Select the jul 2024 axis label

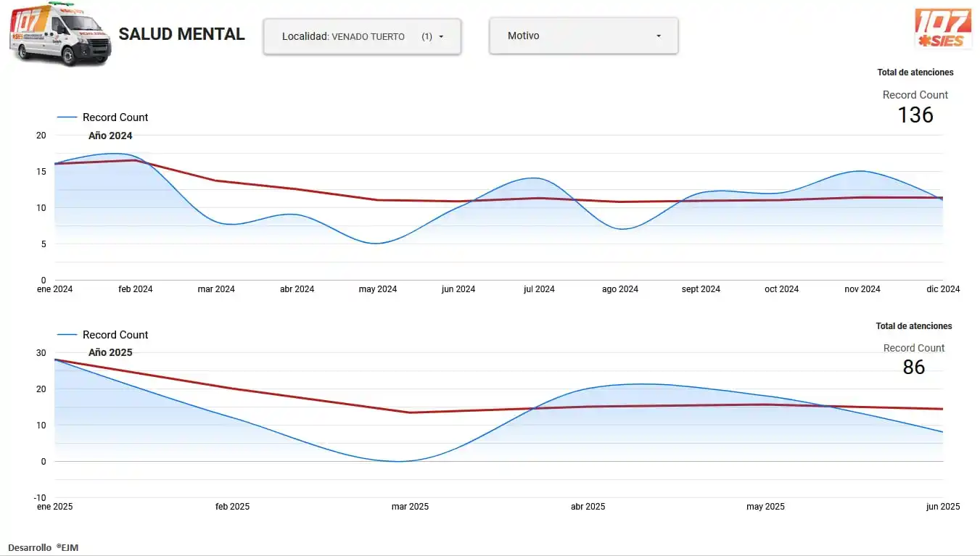(x=539, y=289)
